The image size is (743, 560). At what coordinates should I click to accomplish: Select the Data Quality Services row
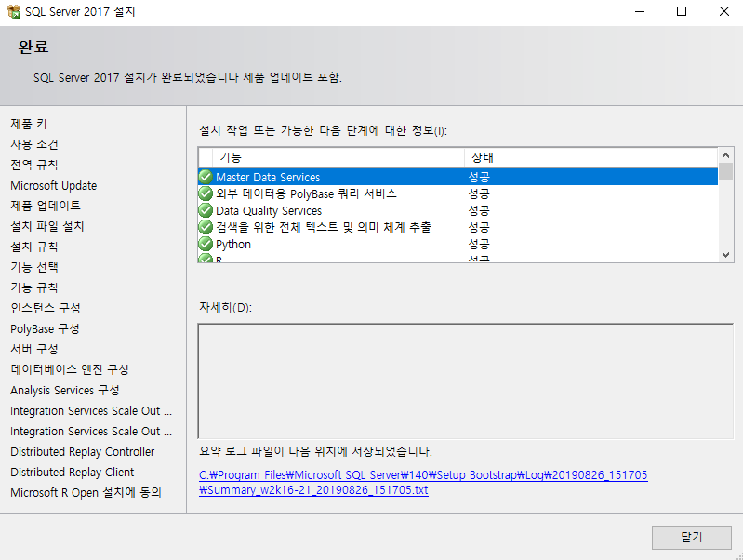click(x=458, y=210)
